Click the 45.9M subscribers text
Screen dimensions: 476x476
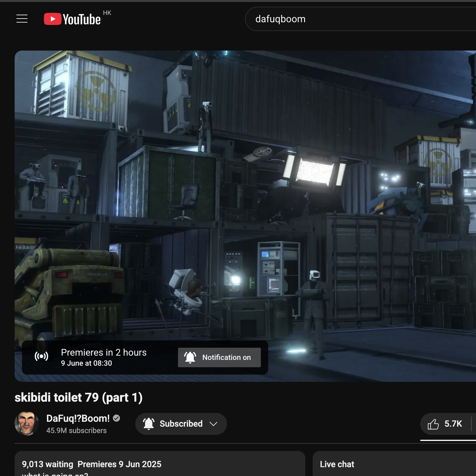pos(76,431)
